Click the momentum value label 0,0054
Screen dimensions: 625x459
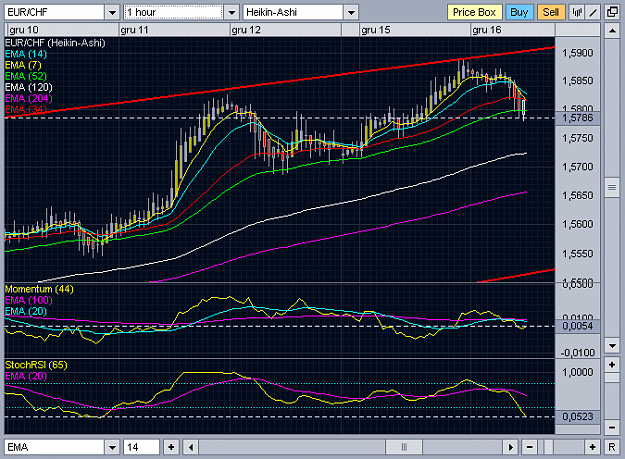point(578,326)
